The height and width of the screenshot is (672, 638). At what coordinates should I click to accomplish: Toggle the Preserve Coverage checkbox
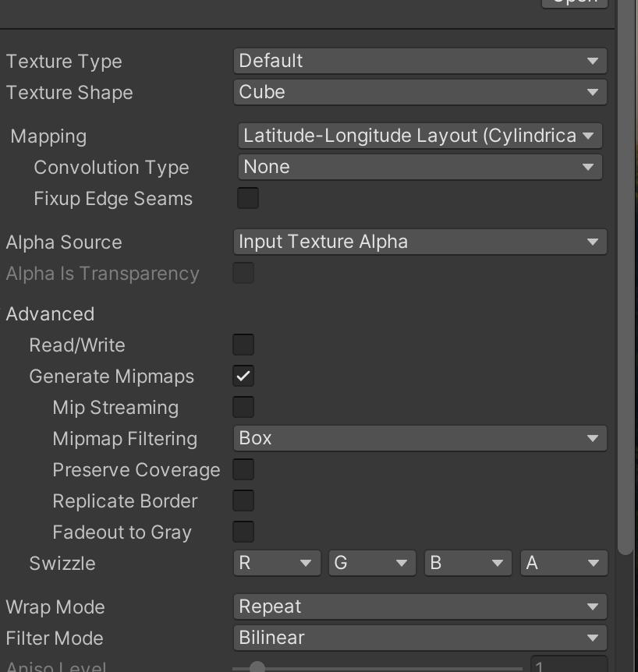(243, 469)
